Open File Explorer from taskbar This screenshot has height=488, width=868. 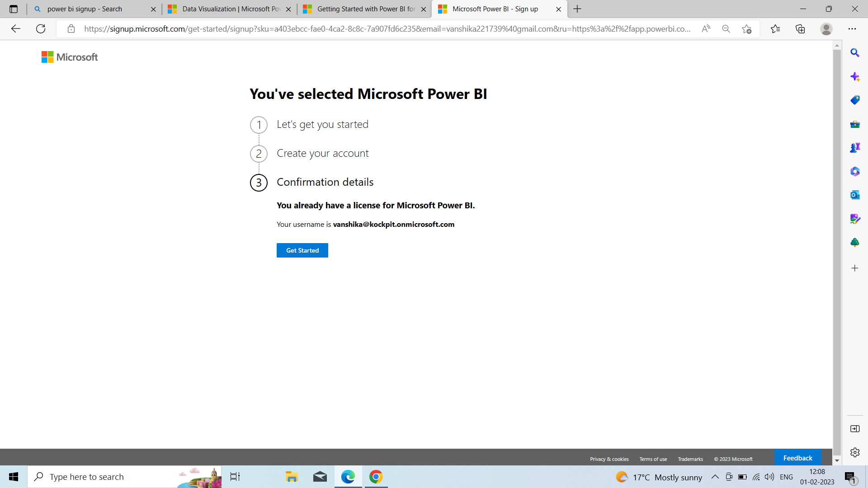click(x=292, y=477)
